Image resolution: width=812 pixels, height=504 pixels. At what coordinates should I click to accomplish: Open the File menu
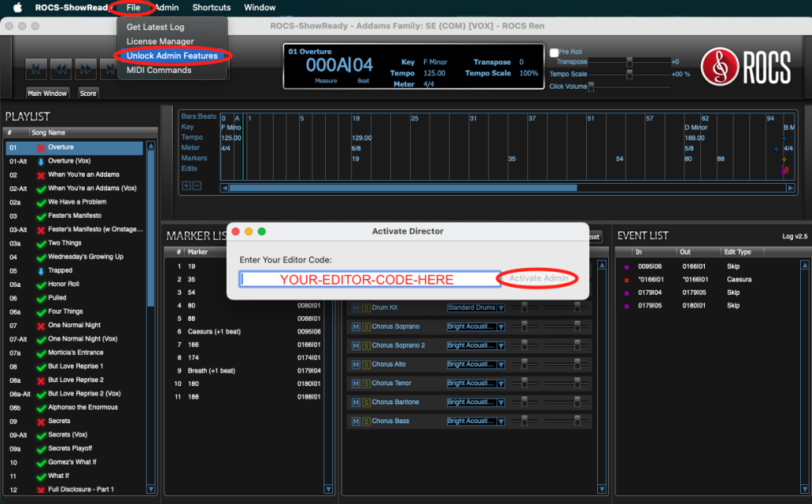133,7
